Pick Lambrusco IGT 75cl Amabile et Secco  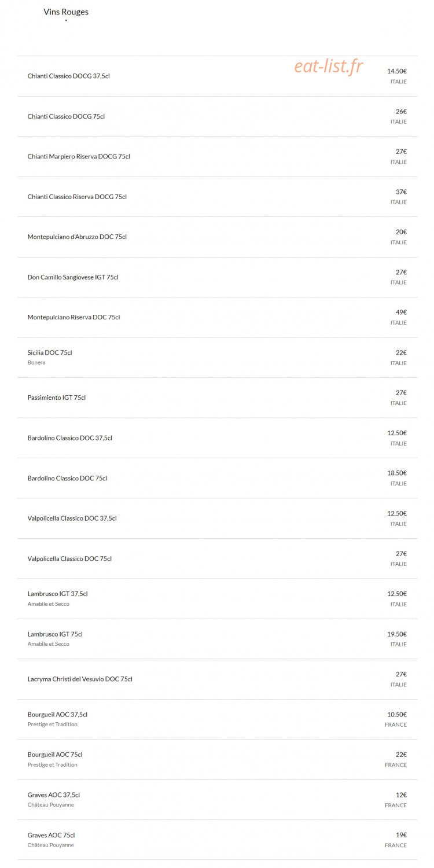click(217, 639)
